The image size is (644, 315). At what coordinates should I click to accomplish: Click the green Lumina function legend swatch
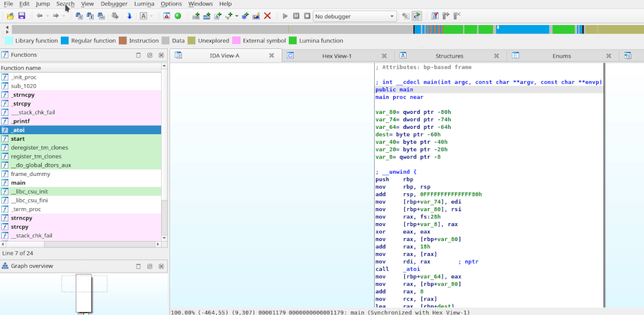pos(292,41)
